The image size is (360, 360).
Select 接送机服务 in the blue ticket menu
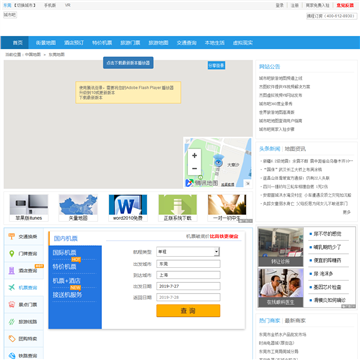pyautogui.click(x=67, y=295)
